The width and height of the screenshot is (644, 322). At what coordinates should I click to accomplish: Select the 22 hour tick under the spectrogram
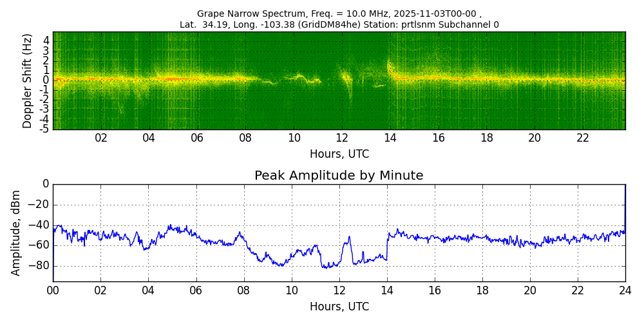tap(583, 138)
